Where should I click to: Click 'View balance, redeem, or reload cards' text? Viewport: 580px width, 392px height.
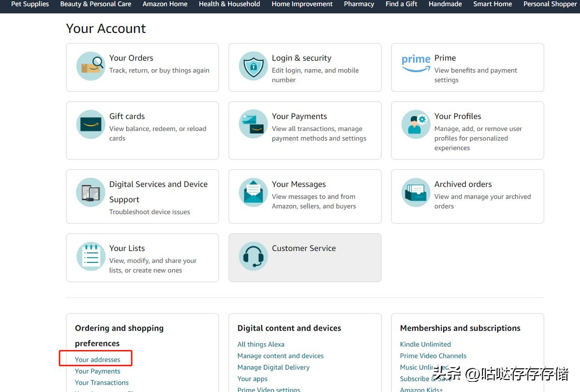click(x=158, y=133)
